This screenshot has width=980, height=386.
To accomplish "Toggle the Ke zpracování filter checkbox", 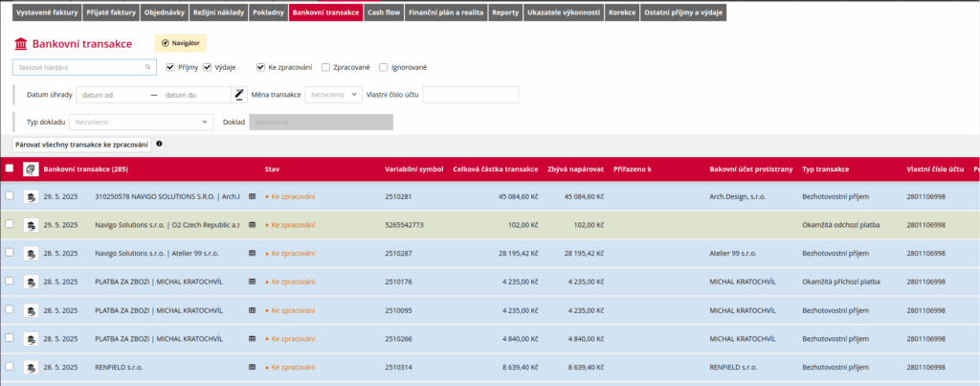I will (x=260, y=67).
